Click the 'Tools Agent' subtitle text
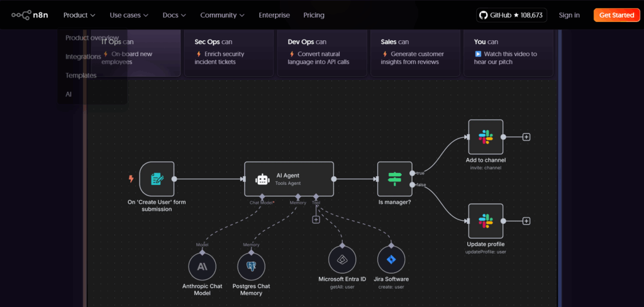 tap(288, 183)
